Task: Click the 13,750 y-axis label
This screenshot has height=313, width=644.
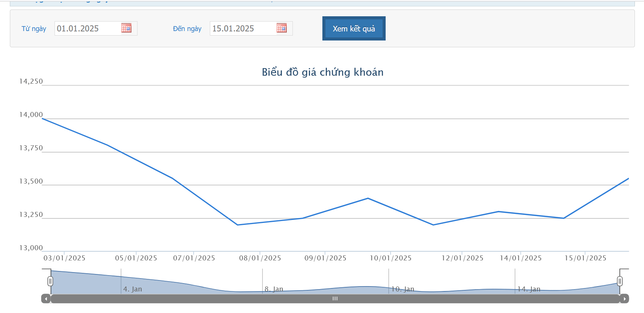Action: pyautogui.click(x=31, y=148)
